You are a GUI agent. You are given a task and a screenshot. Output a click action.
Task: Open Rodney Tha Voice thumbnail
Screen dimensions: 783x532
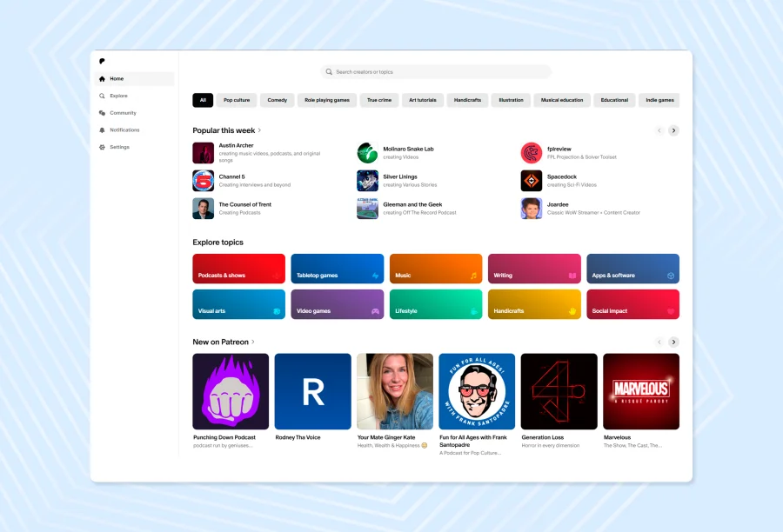(x=312, y=392)
